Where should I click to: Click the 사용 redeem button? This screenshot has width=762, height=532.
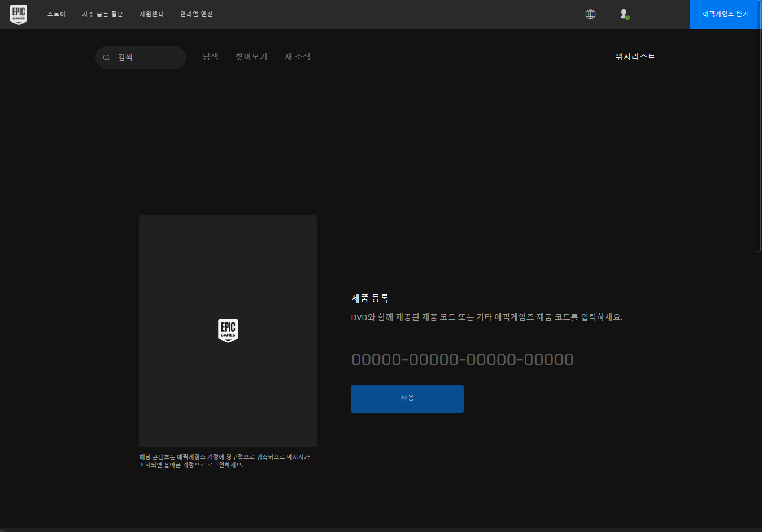407,399
